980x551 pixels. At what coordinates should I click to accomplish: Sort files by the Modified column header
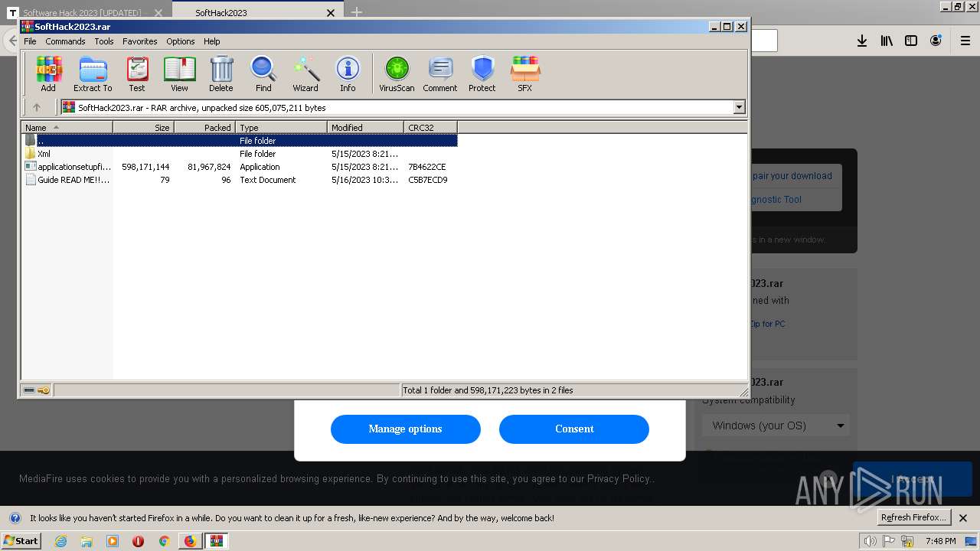tap(365, 128)
